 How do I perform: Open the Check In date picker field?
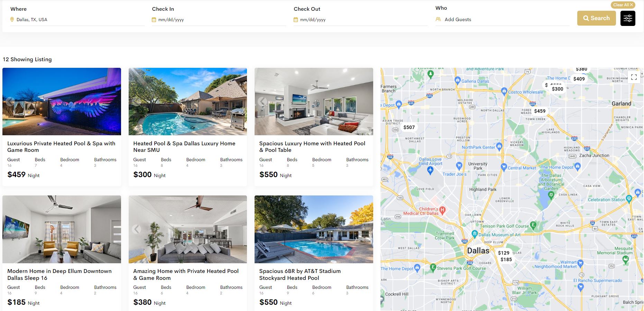(x=219, y=20)
